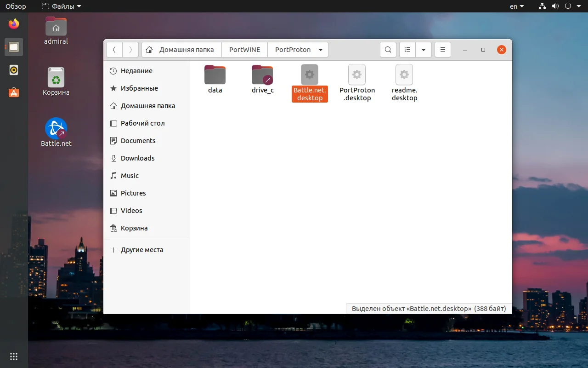The width and height of the screenshot is (588, 368).
Task: Open the drive_c folder shortcut
Action: 262,76
